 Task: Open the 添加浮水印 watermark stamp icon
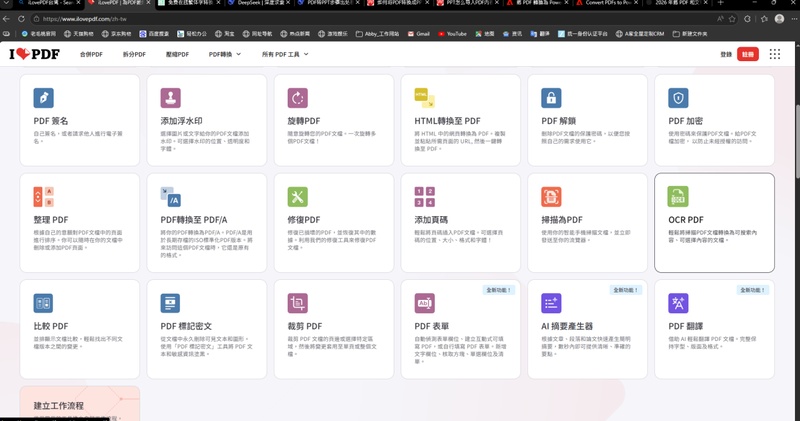[170, 98]
